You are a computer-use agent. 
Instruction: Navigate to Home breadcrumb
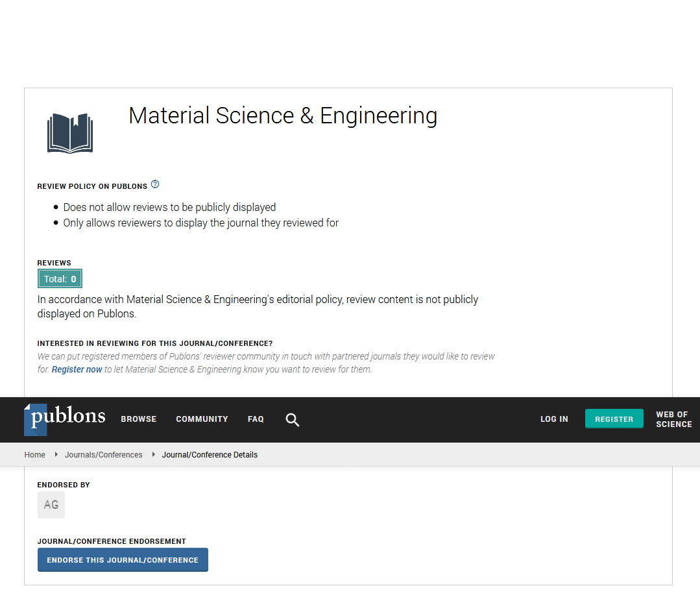[35, 455]
